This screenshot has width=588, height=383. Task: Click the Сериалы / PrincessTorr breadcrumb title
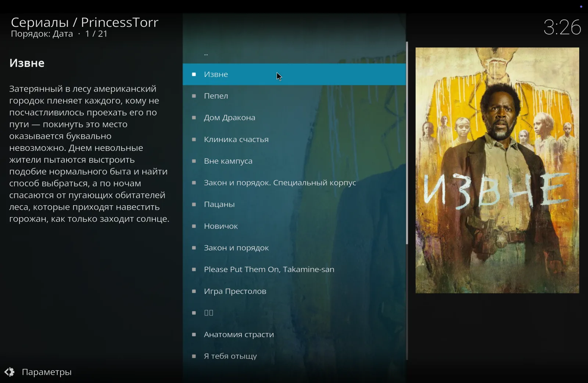[x=85, y=22]
